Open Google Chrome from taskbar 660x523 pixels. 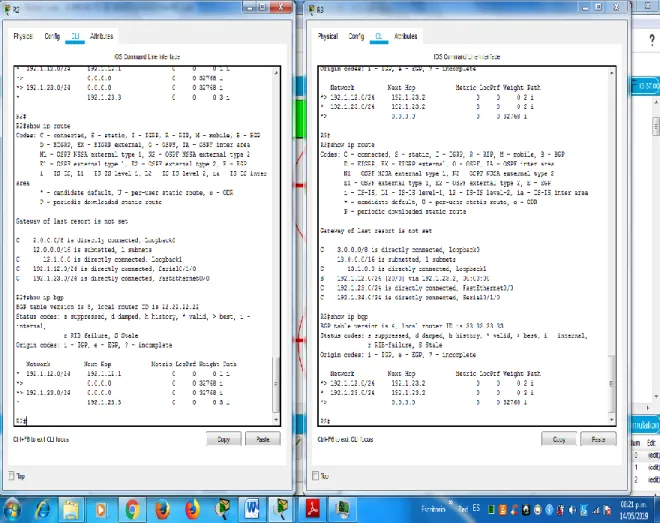pyautogui.click(x=132, y=510)
